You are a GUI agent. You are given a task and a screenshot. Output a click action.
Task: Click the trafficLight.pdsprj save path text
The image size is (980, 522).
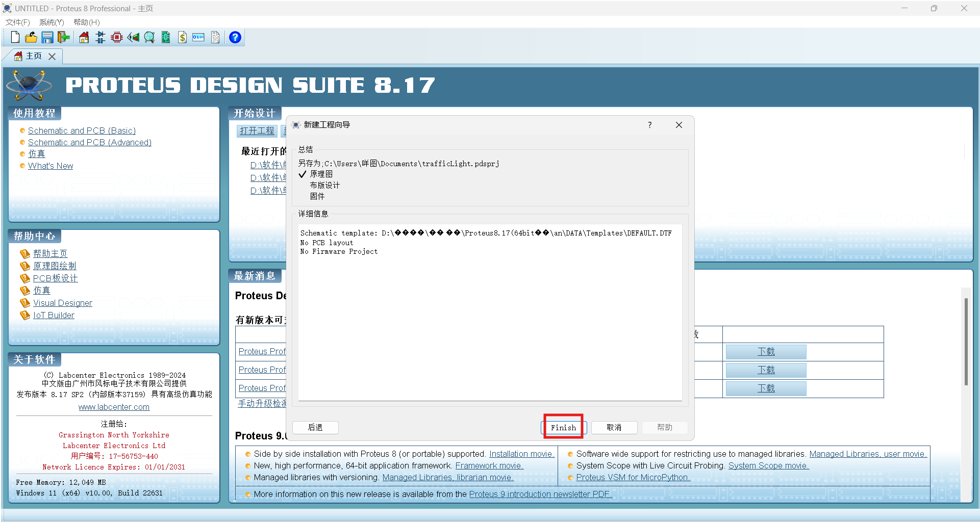point(399,164)
